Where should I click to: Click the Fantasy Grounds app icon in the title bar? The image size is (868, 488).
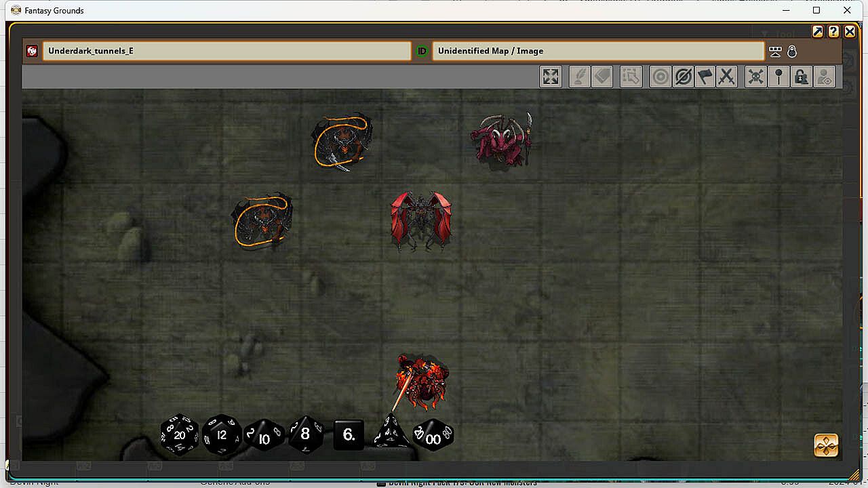coord(16,10)
